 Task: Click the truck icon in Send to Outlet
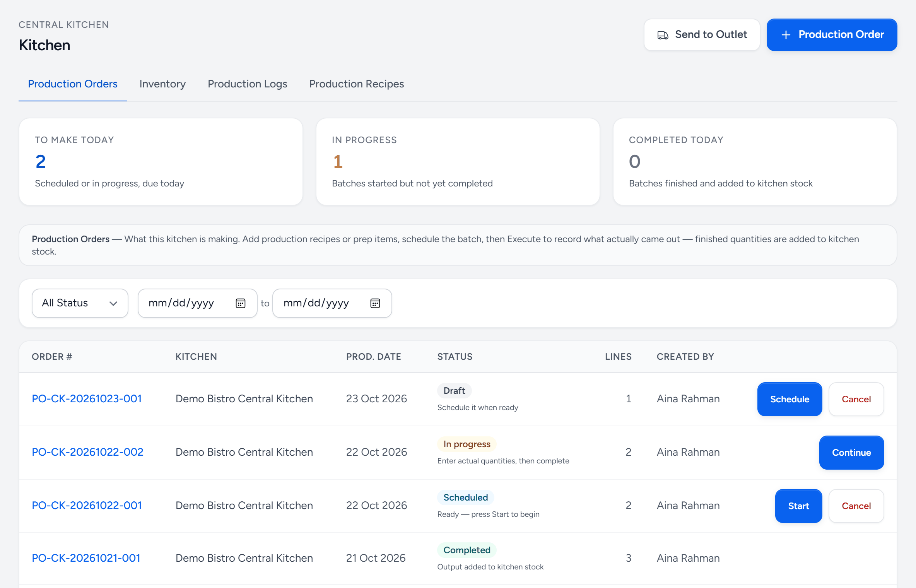[x=663, y=35]
